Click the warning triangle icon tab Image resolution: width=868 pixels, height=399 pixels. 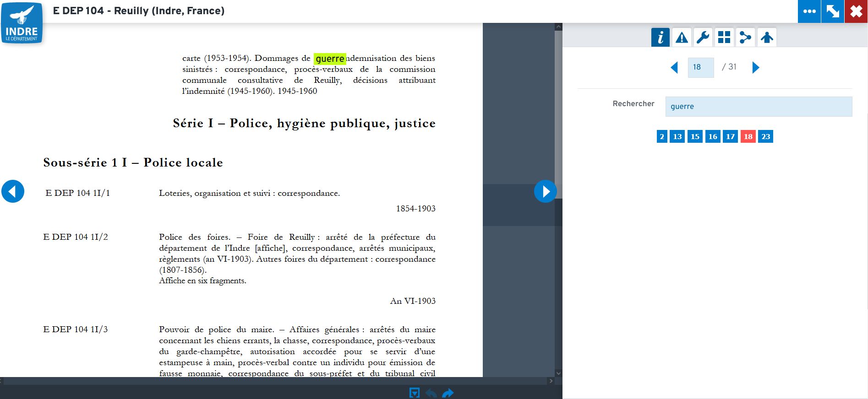click(682, 38)
